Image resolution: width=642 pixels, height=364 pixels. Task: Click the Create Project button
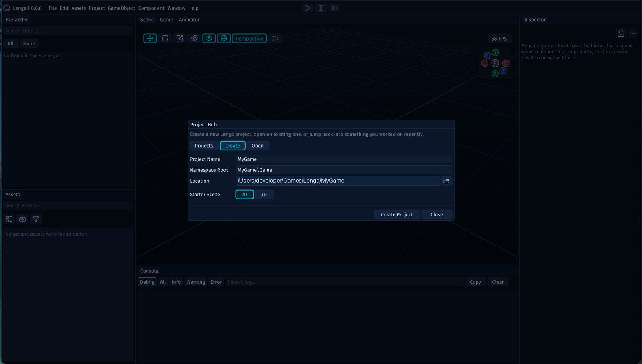(397, 214)
